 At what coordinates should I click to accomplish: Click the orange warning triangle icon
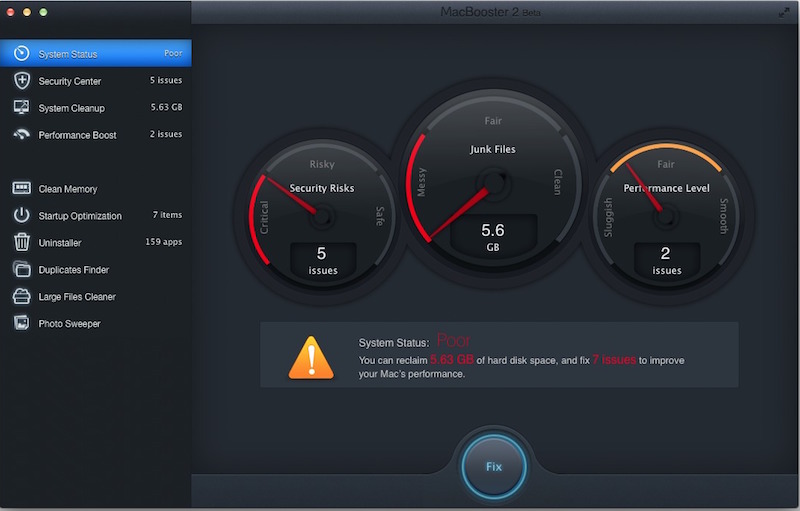point(311,357)
